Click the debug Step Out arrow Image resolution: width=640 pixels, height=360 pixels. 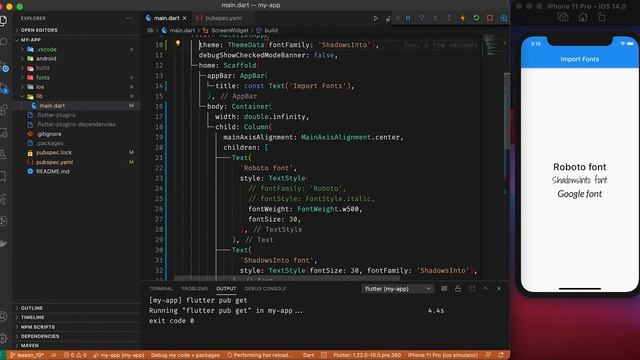coord(449,18)
